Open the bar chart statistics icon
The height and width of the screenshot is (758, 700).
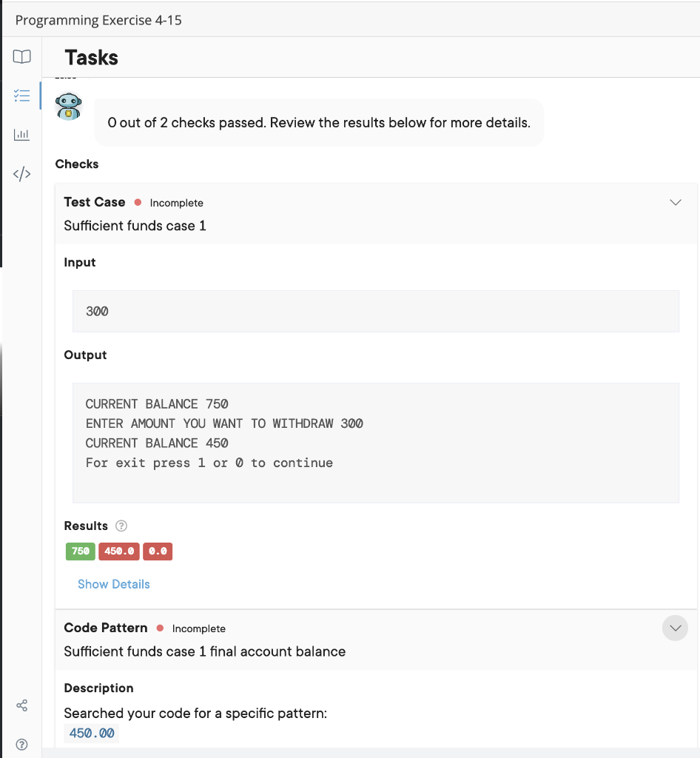[21, 135]
